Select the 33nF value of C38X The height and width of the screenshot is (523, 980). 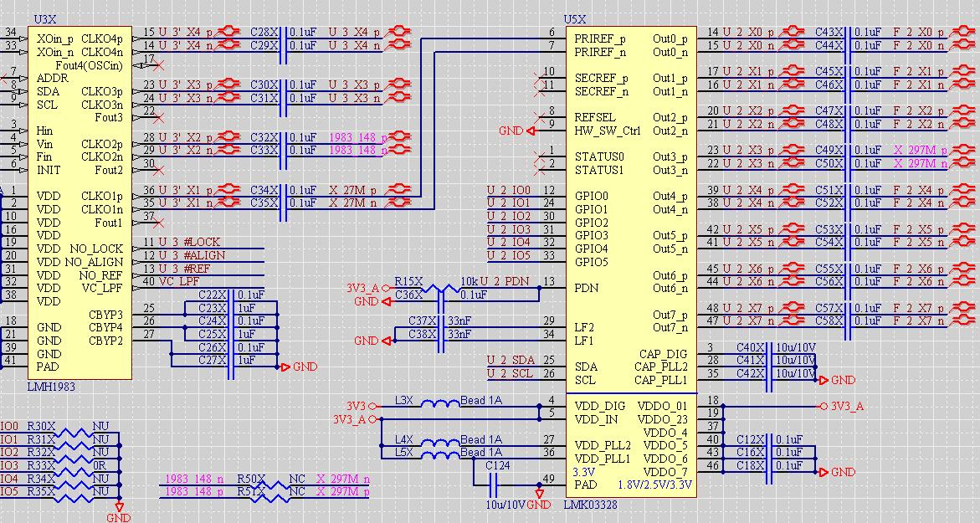point(460,334)
